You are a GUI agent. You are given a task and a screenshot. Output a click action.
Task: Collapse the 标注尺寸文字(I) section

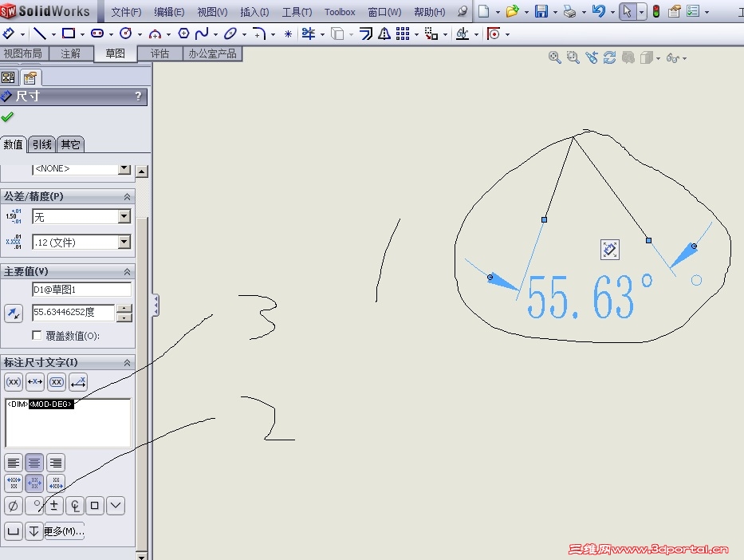pos(127,363)
